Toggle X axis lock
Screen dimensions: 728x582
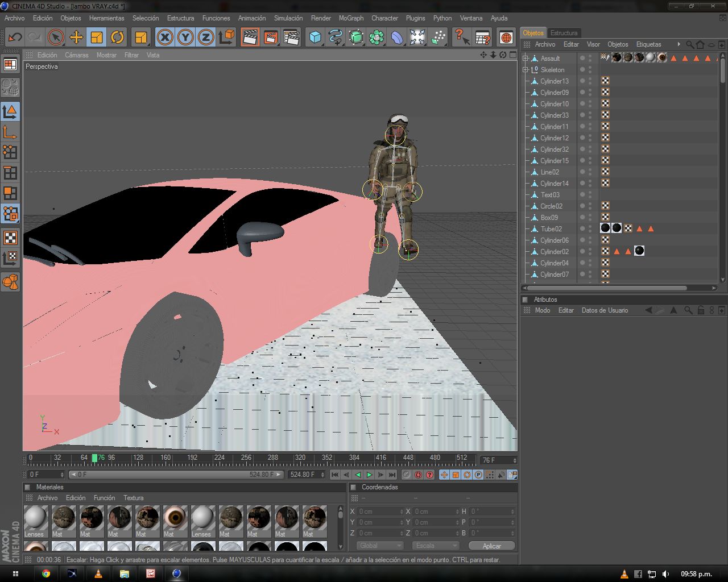[x=165, y=38]
